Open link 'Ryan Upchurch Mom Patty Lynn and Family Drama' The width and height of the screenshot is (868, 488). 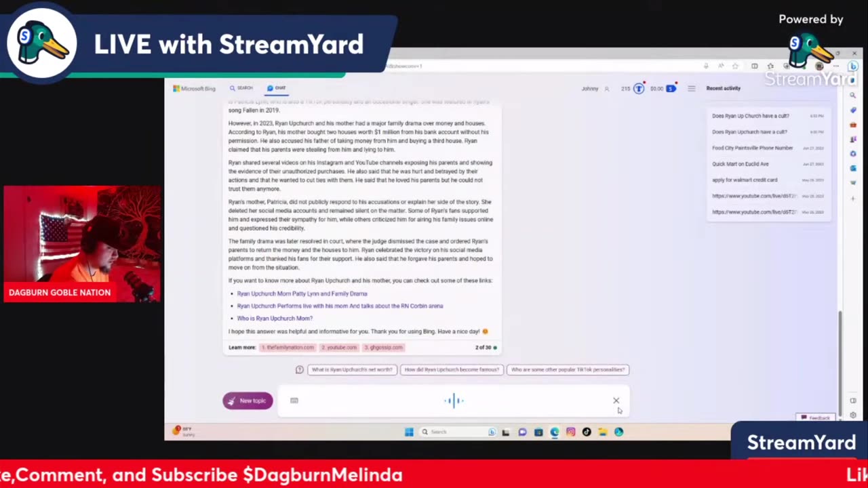[302, 293]
